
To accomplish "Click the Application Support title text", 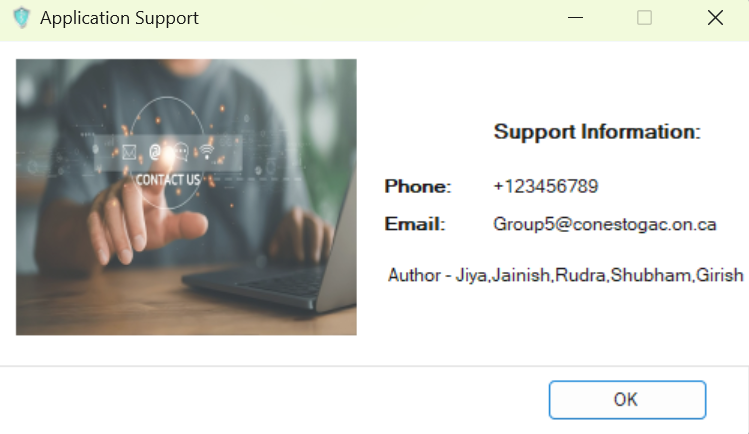I will coord(119,18).
